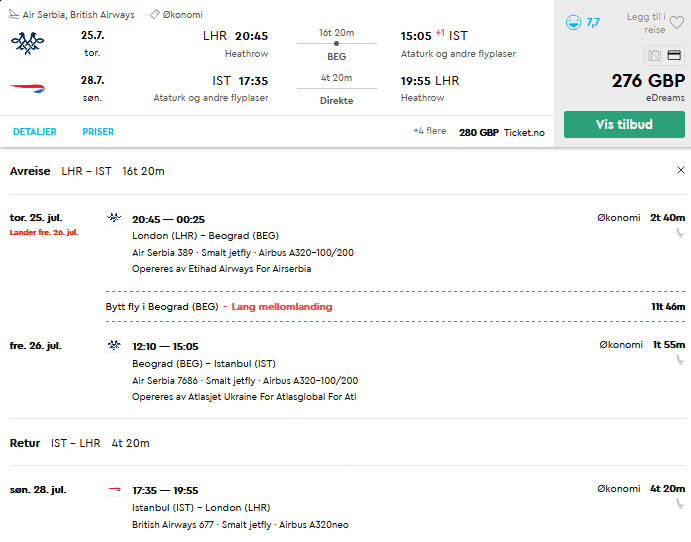Click British Airways 677 flight info line
691x542 pixels.
coord(240,524)
